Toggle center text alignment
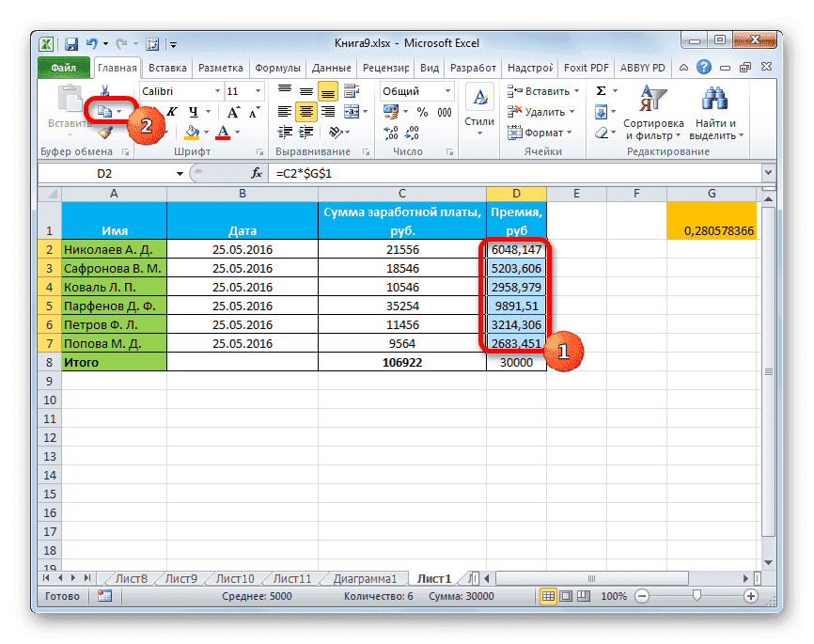This screenshot has height=644, width=814. pyautogui.click(x=306, y=111)
